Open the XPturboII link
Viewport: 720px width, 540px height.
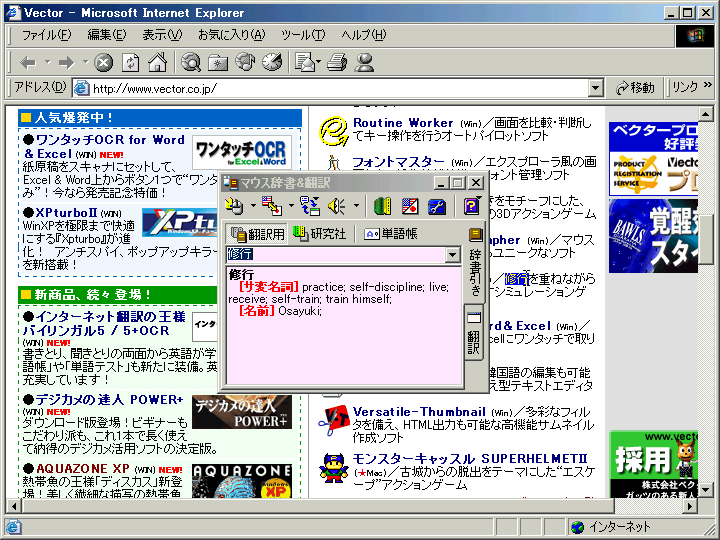[66, 213]
